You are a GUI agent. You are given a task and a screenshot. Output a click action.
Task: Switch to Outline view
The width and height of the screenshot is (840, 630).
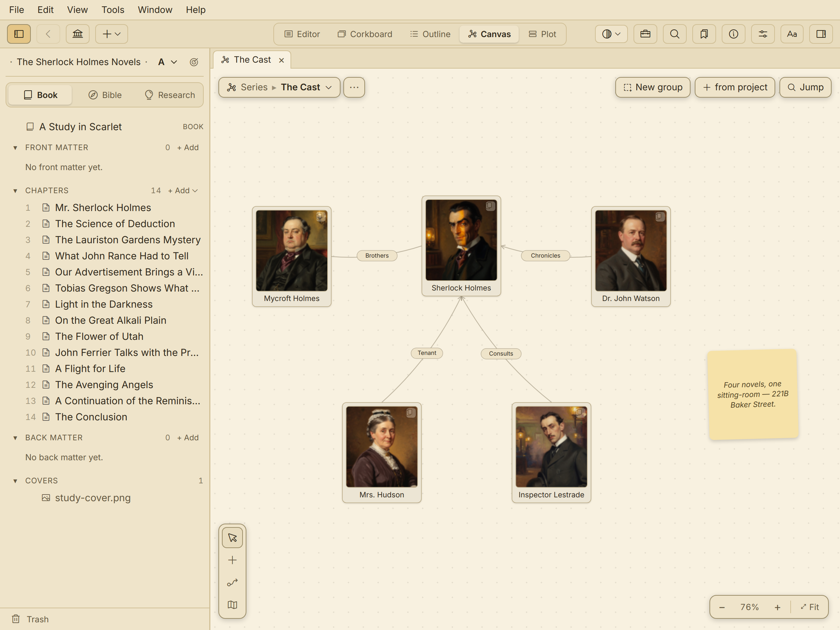click(x=430, y=34)
